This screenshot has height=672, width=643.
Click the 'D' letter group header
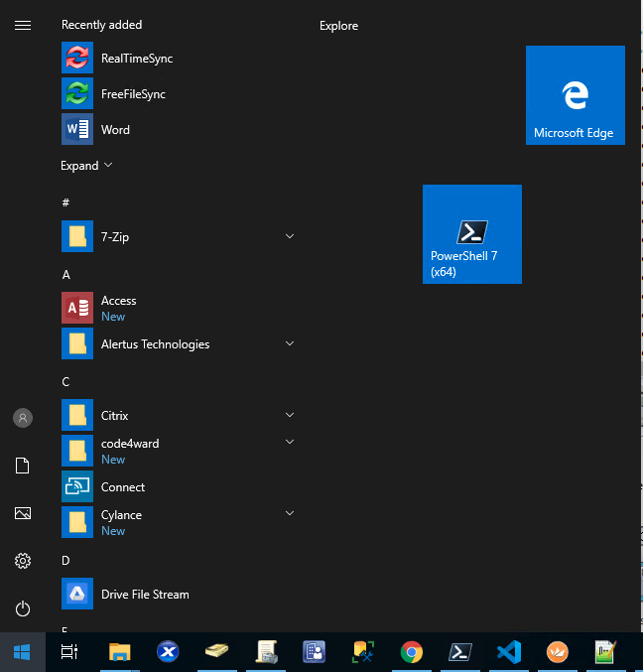pos(65,560)
